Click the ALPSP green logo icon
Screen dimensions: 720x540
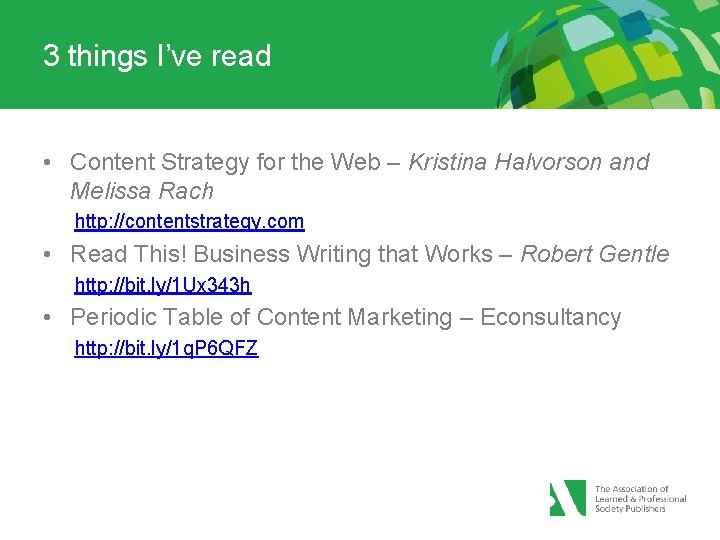click(x=568, y=498)
